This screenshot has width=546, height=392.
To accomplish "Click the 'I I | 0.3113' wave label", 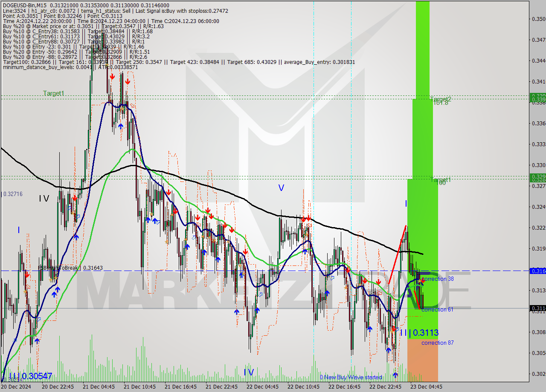I will [419, 333].
